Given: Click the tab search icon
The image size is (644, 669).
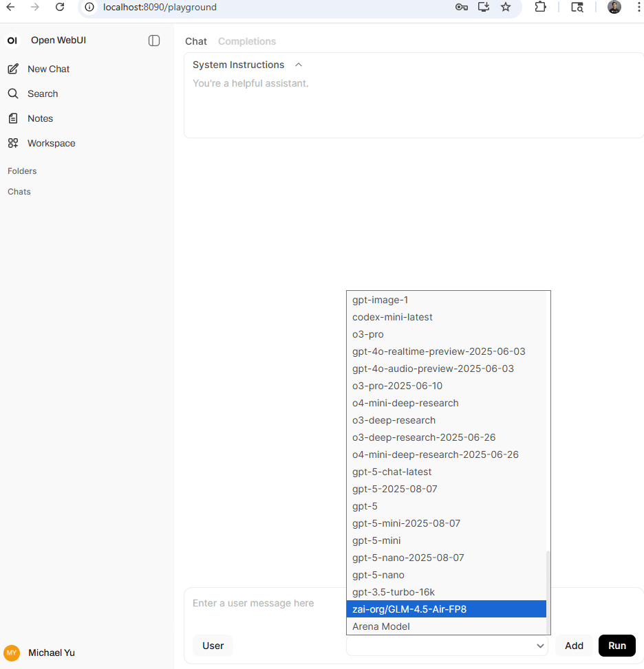Looking at the screenshot, I should (577, 8).
